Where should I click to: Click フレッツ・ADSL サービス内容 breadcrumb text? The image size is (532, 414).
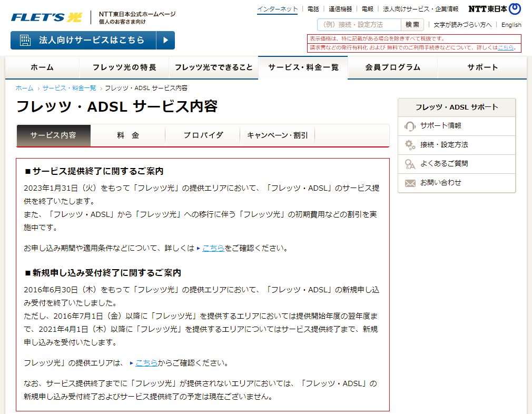pyautogui.click(x=146, y=88)
